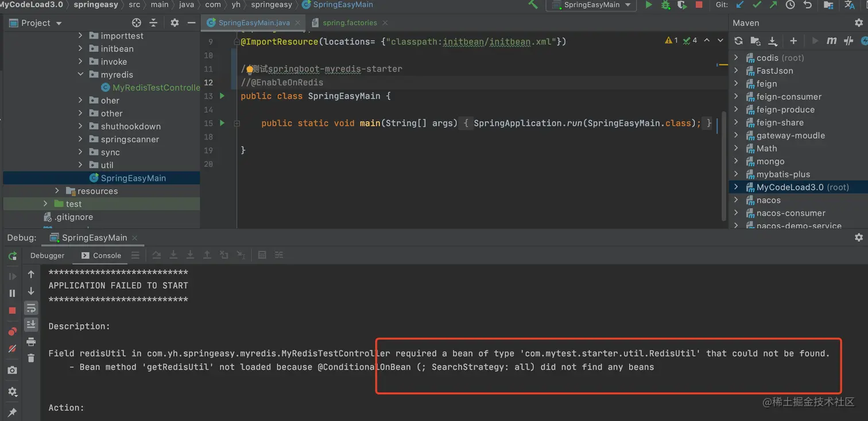Close the spring.factories tab

(x=385, y=23)
